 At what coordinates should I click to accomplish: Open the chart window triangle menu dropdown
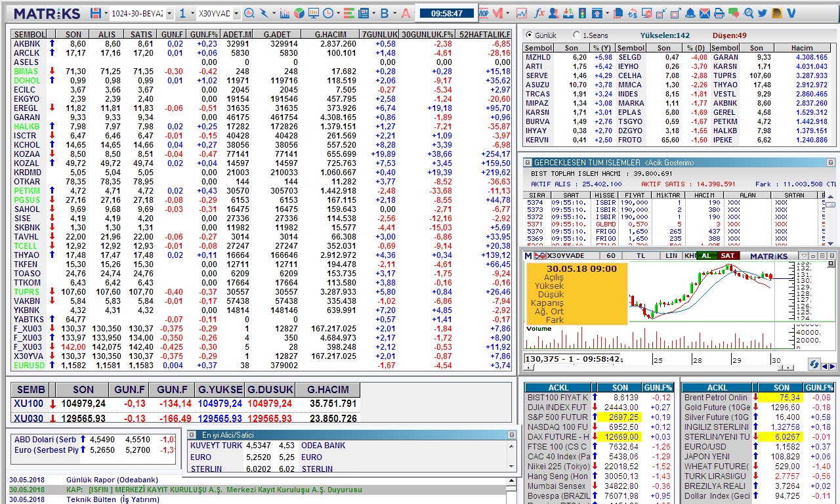804,255
